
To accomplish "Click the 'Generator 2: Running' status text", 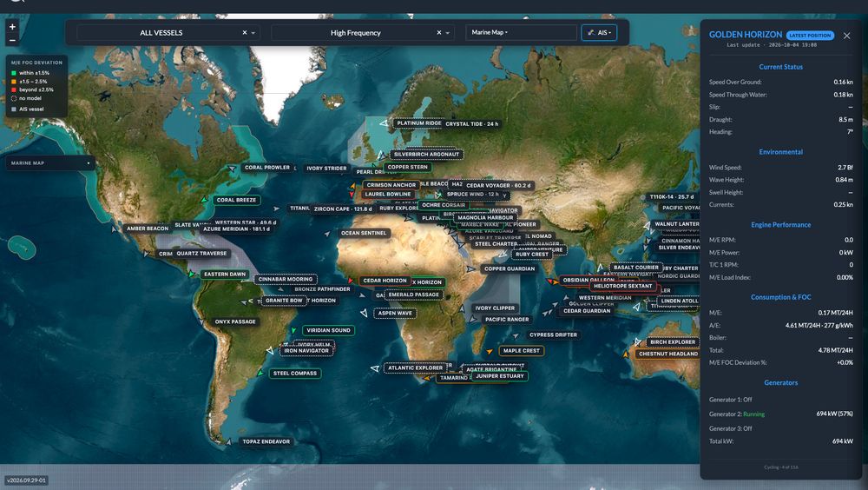I will [x=737, y=414].
